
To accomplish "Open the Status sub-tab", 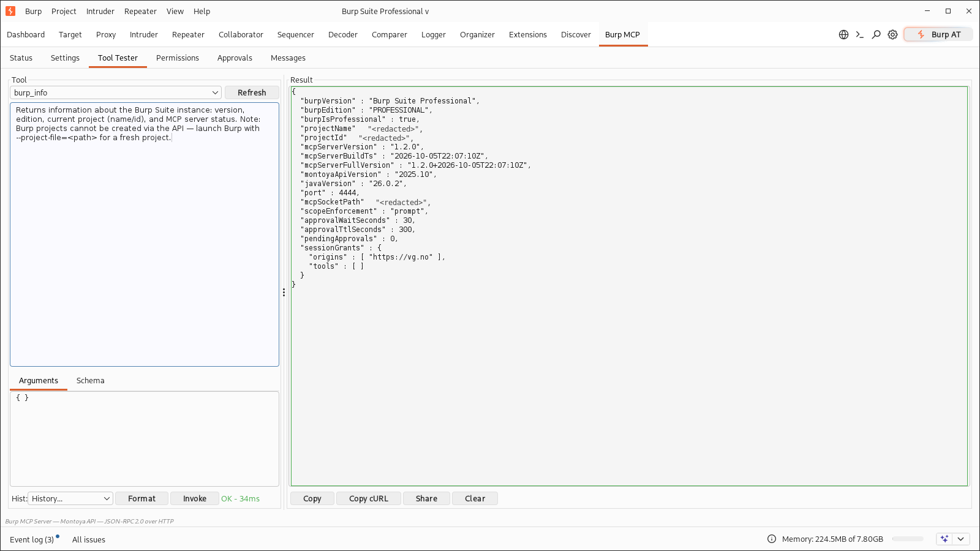I will (x=21, y=58).
